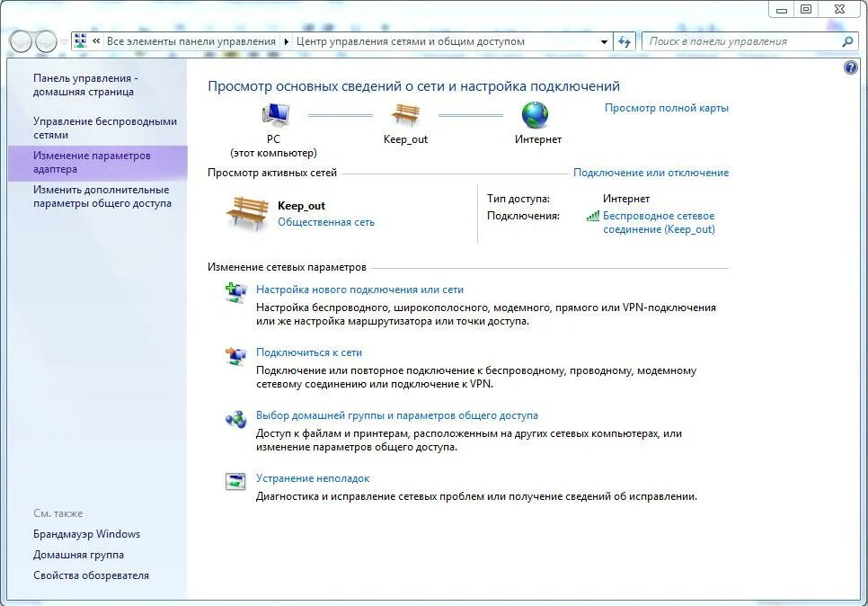The image size is (868, 606).
Task: Expand the breadcrumb arrow after 'Все элементы панели управления'
Action: 287,41
